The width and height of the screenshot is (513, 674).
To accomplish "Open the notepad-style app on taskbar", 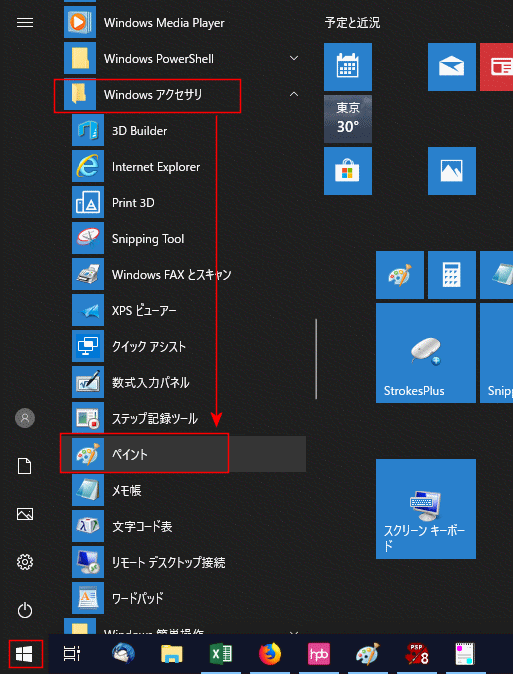I will pyautogui.click(x=466, y=654).
